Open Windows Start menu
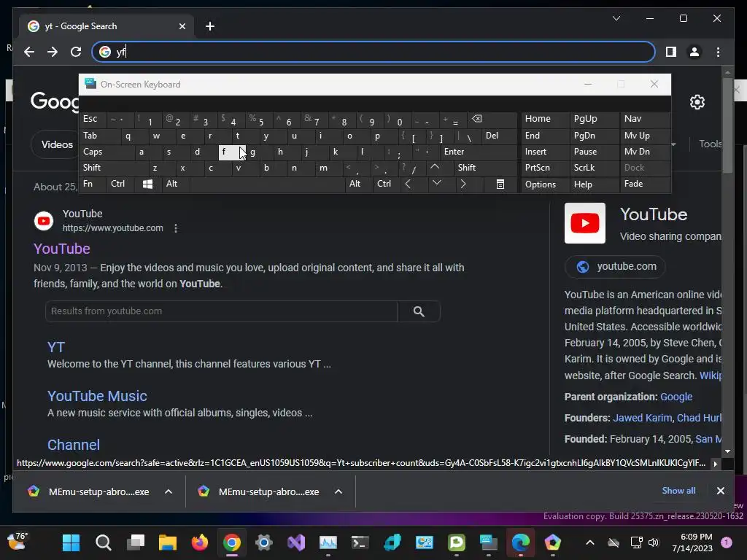 tap(71, 542)
